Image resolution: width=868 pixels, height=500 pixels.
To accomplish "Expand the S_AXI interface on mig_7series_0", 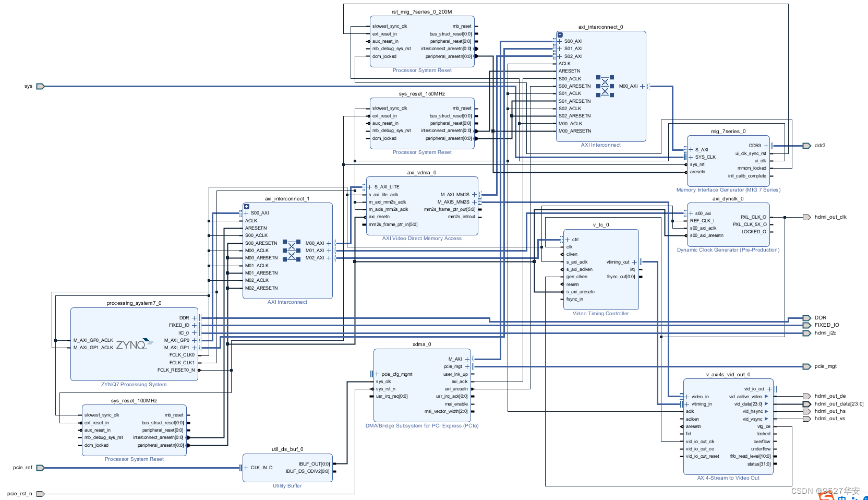I will click(691, 150).
